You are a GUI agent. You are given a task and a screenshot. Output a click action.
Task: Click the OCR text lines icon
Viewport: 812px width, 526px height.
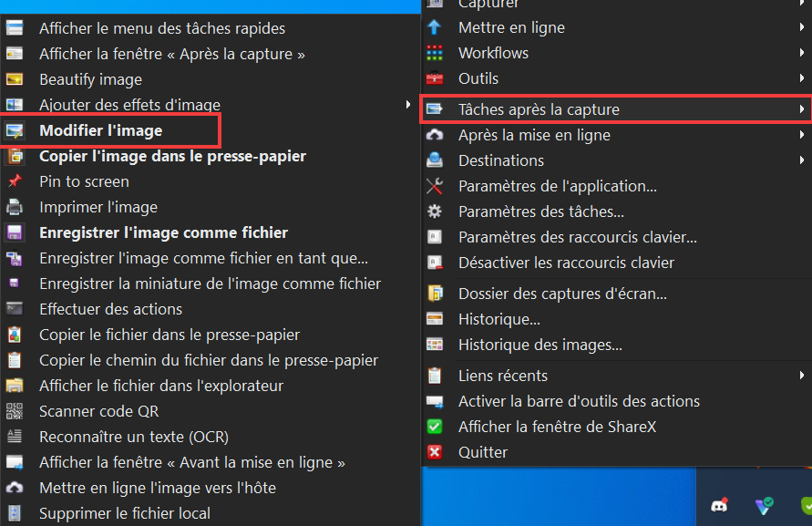(15, 437)
